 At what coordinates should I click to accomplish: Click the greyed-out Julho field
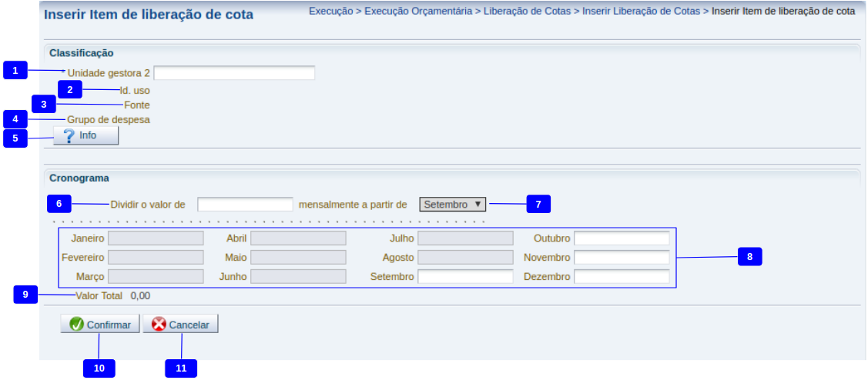click(465, 238)
